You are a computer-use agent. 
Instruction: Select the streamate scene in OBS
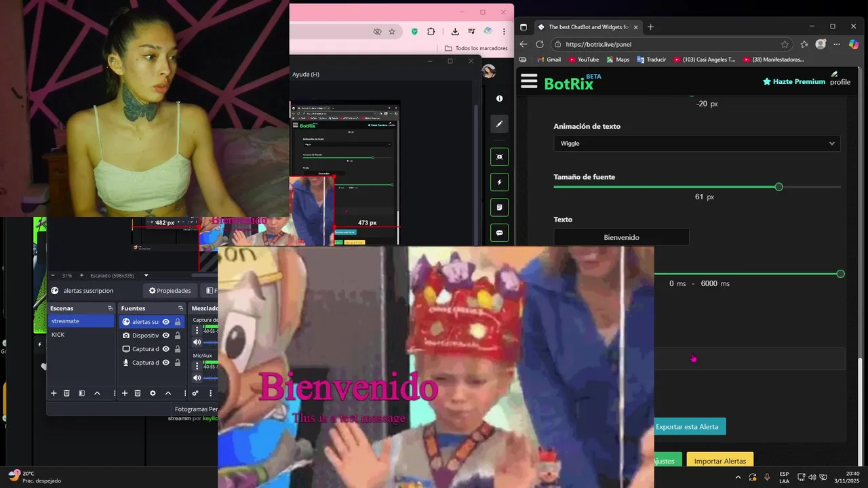pos(81,321)
